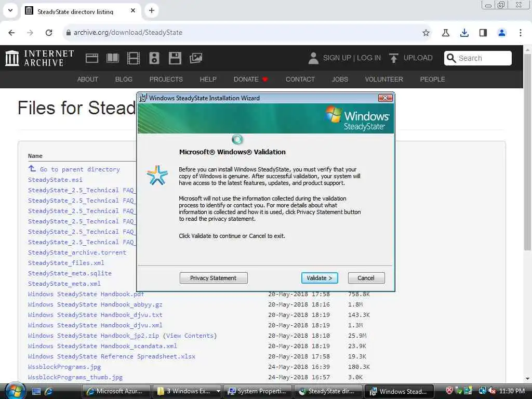Open the BLOG menu item

point(124,79)
